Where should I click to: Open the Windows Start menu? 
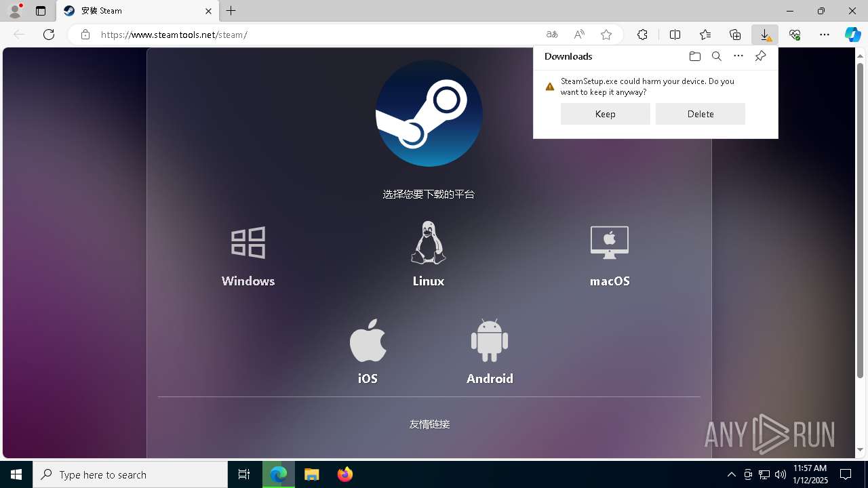[x=16, y=474]
